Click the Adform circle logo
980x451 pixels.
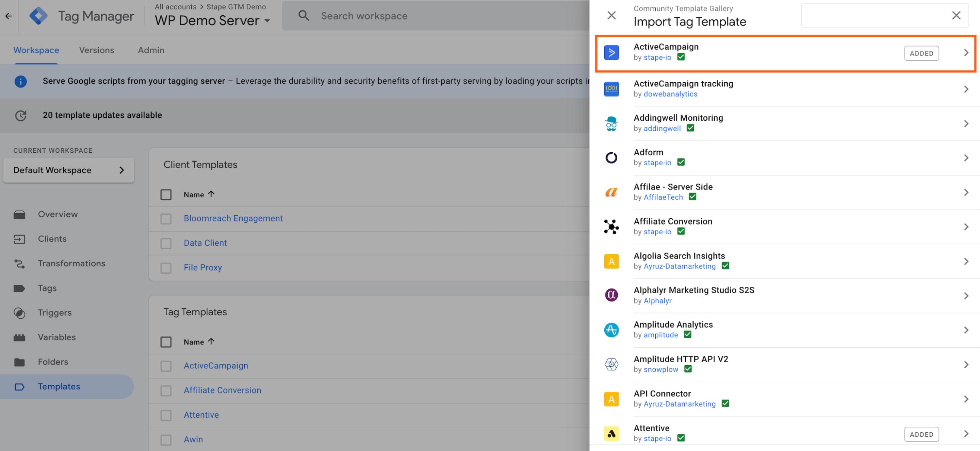[x=611, y=158]
